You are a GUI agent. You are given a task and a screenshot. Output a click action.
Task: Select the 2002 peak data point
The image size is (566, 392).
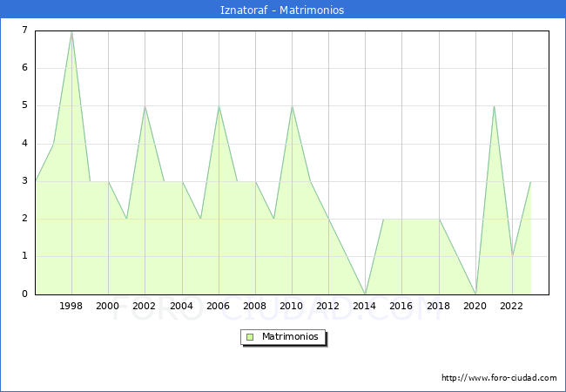click(145, 106)
